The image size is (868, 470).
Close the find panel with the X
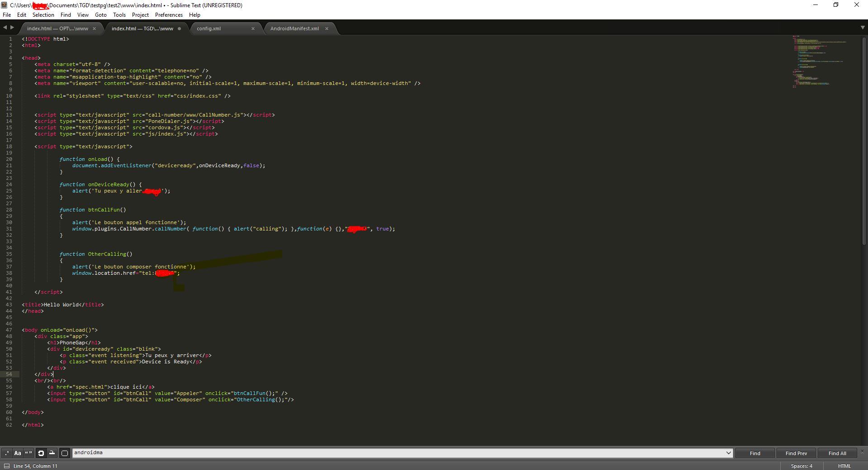pos(862,451)
